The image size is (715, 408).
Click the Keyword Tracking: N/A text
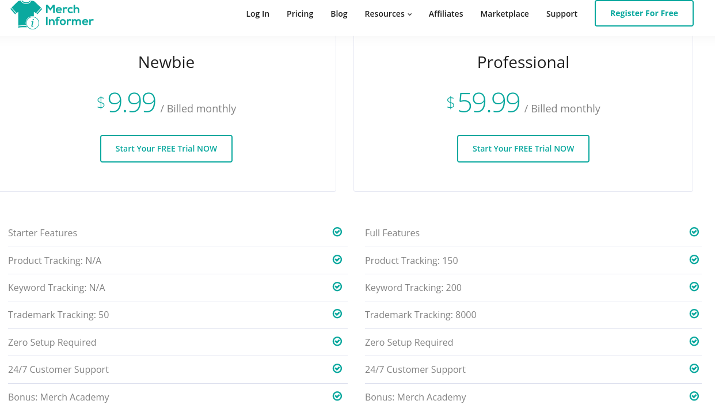(57, 288)
